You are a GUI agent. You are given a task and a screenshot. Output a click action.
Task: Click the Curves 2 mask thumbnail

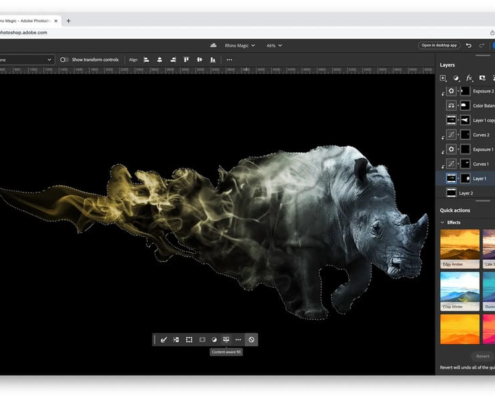point(465,135)
